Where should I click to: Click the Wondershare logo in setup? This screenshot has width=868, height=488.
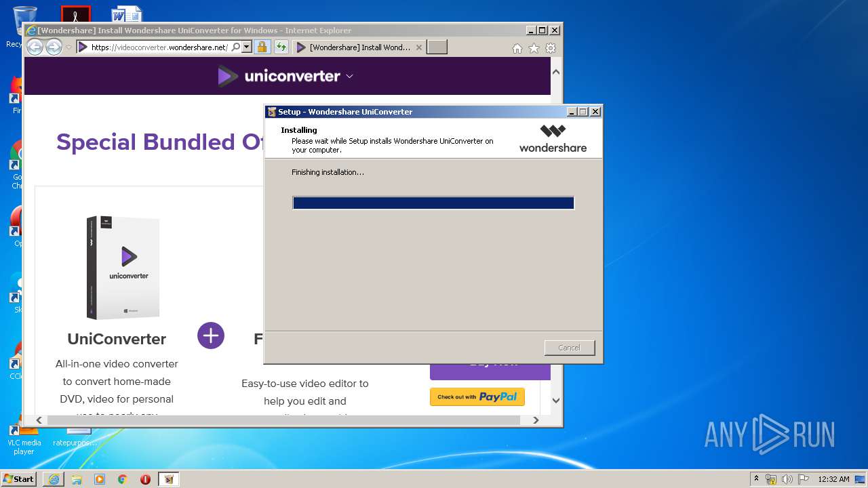(553, 138)
